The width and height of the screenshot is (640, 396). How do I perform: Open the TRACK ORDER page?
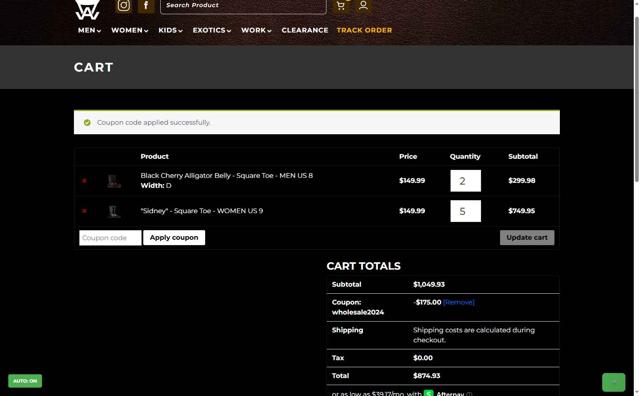(x=364, y=30)
